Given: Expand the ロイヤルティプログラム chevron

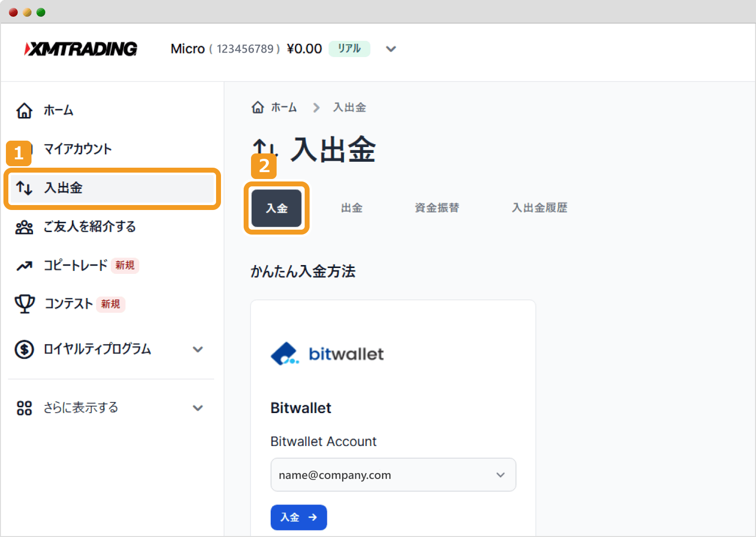Looking at the screenshot, I should [198, 350].
